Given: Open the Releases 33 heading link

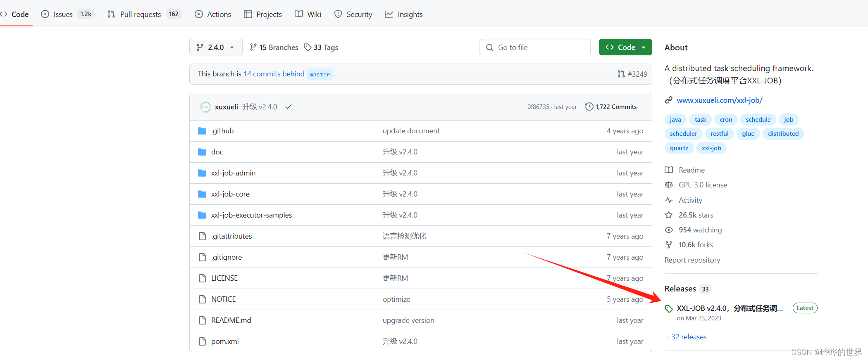Looking at the screenshot, I should click(688, 289).
